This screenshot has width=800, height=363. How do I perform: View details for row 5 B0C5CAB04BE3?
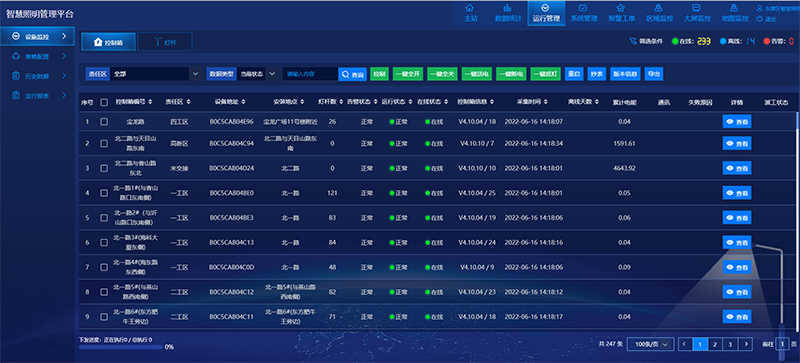[737, 217]
